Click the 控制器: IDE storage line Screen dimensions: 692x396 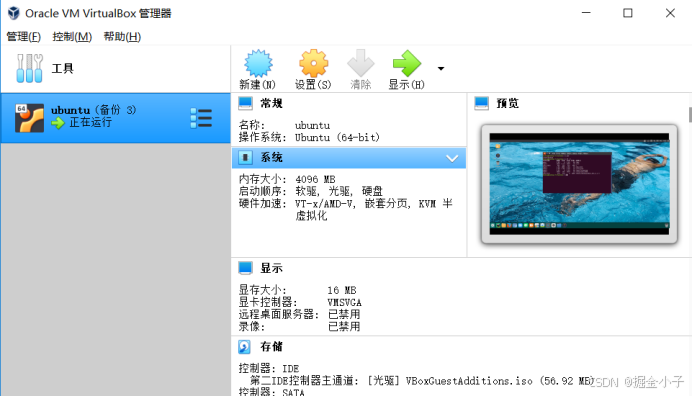click(x=269, y=368)
